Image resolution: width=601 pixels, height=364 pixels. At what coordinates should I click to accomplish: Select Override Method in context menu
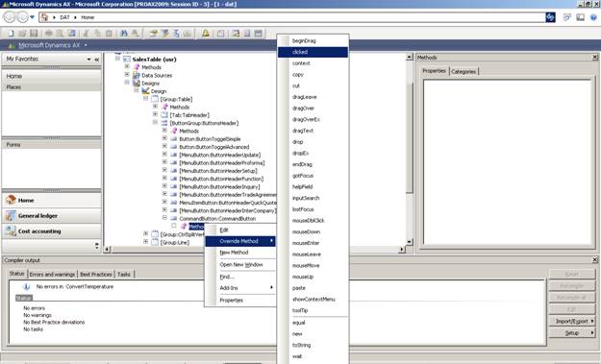coord(240,241)
